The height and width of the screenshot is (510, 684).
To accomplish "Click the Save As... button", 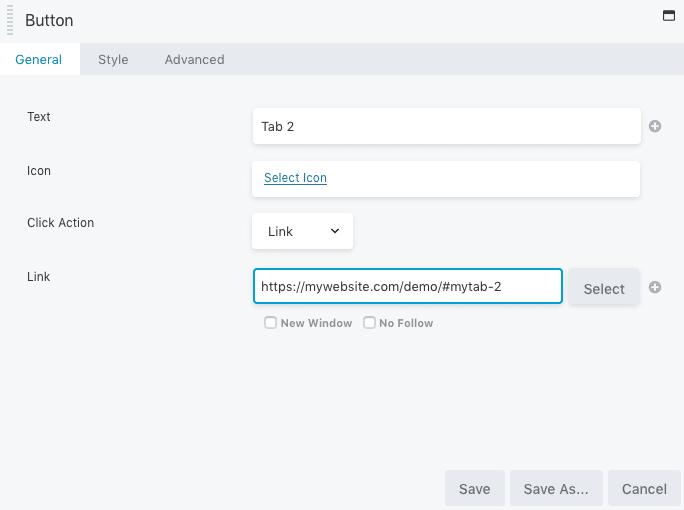I will point(556,489).
